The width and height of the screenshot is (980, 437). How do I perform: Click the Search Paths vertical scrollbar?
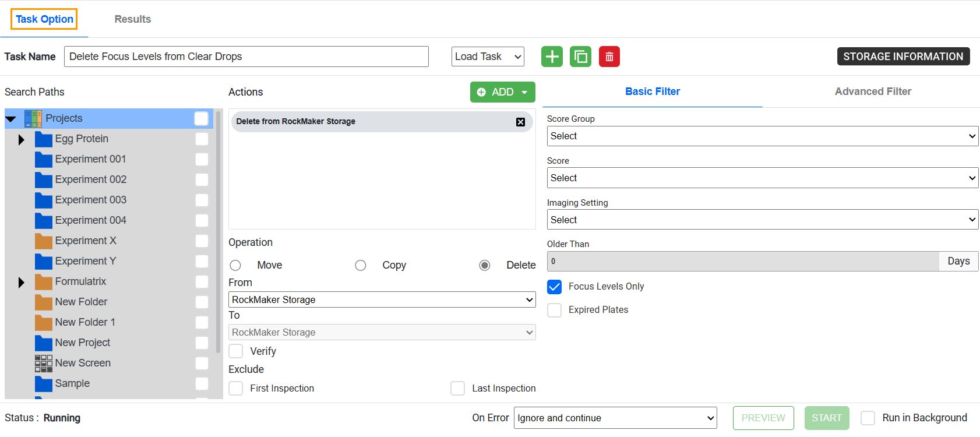(x=218, y=233)
